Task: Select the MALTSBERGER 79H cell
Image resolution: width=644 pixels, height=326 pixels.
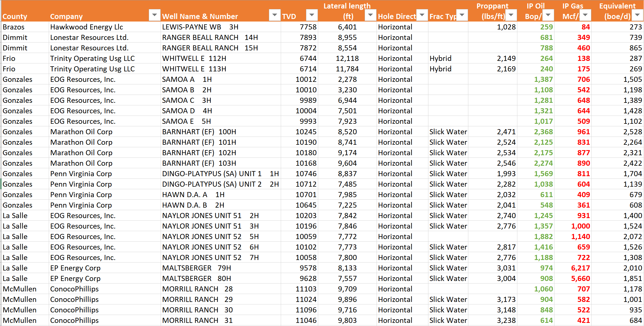Action: click(x=221, y=268)
